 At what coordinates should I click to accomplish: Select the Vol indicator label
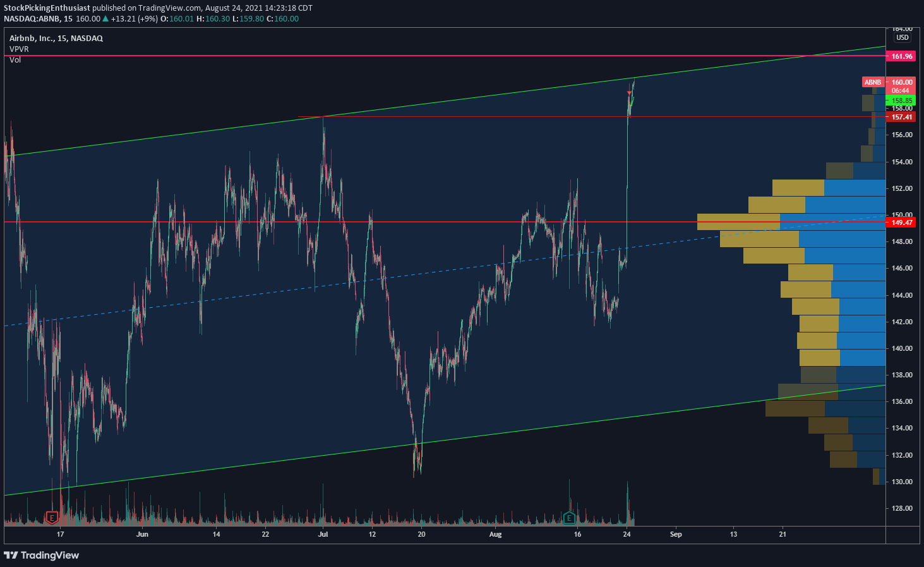tap(15, 59)
